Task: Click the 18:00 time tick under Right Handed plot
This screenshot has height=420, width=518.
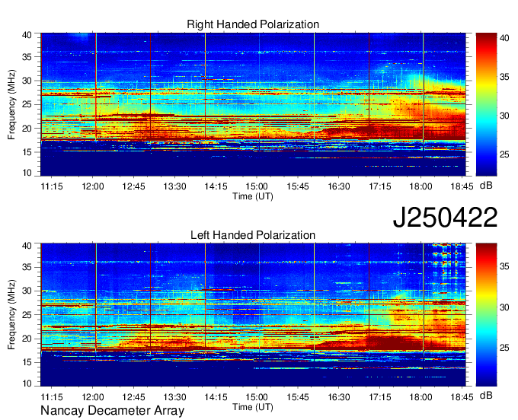Action: pyautogui.click(x=420, y=186)
